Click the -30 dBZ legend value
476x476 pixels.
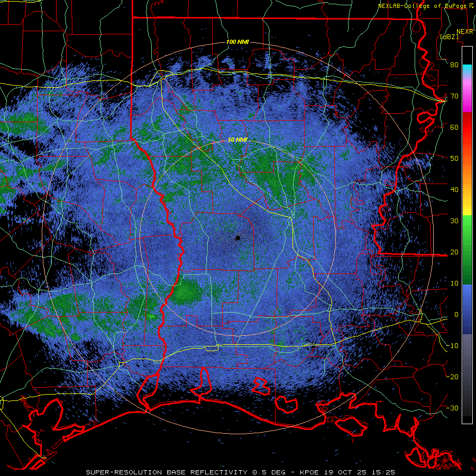coord(452,408)
